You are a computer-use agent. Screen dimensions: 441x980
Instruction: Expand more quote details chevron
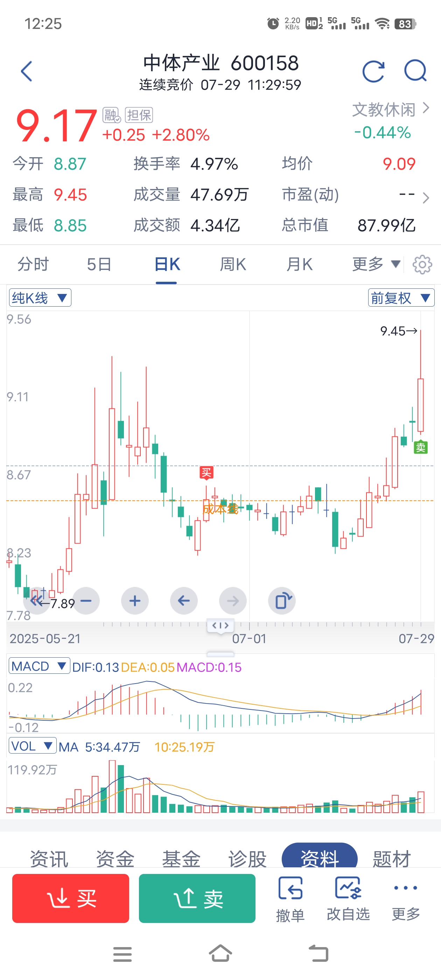pos(426,198)
